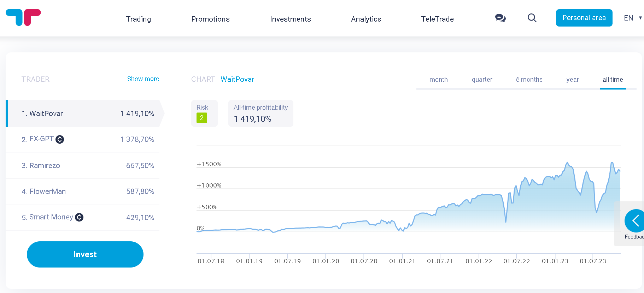Image resolution: width=644 pixels, height=293 pixels.
Task: Click the TeleTrade logo icon
Action: [23, 17]
